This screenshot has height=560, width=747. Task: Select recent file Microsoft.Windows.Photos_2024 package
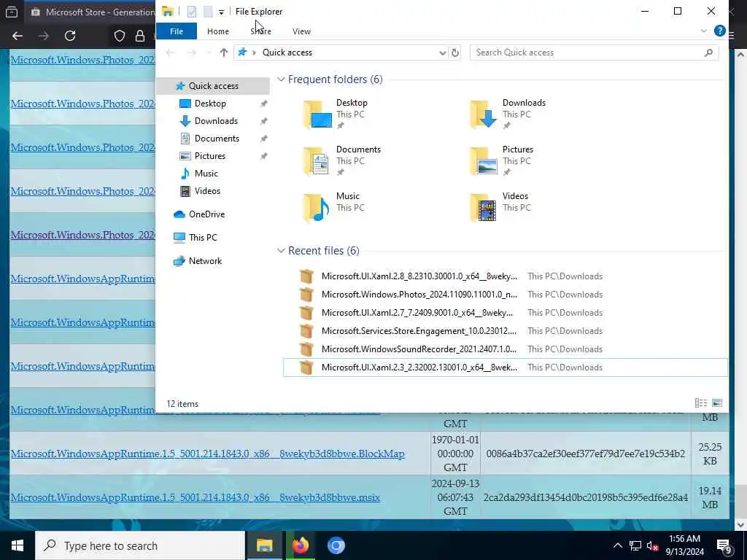point(505,295)
